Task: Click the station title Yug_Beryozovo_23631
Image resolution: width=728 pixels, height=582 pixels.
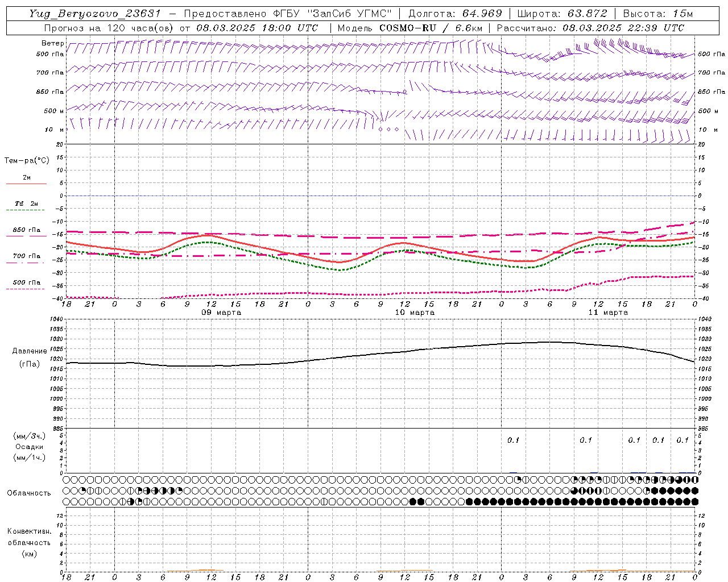Action: [94, 14]
